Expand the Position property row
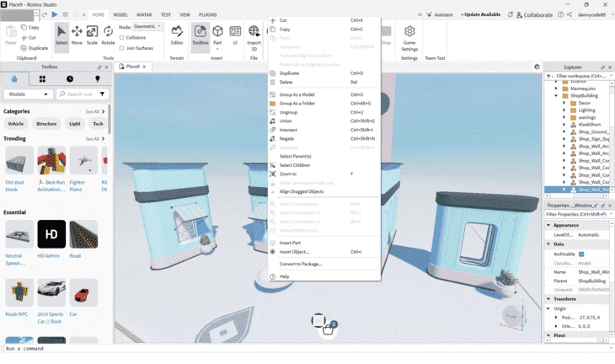Viewport: 615px width, 364px height. point(556,318)
